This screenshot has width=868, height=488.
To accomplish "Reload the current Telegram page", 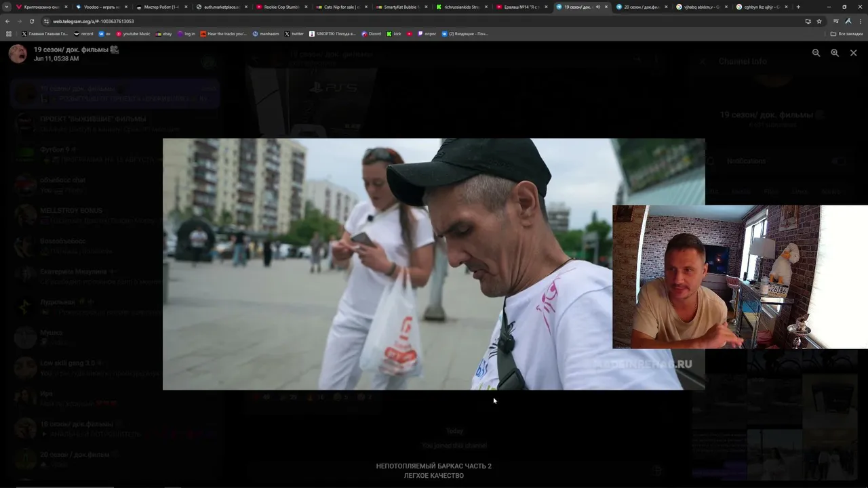I will (31, 21).
